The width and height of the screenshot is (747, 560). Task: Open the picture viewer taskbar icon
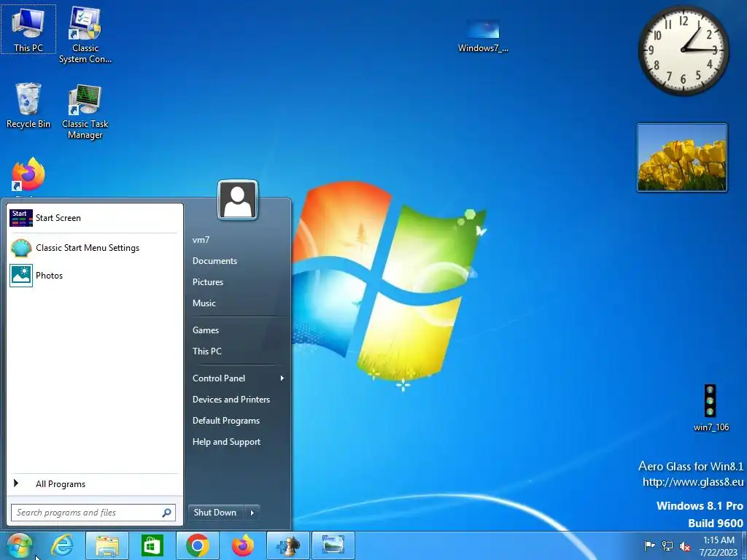coord(333,545)
